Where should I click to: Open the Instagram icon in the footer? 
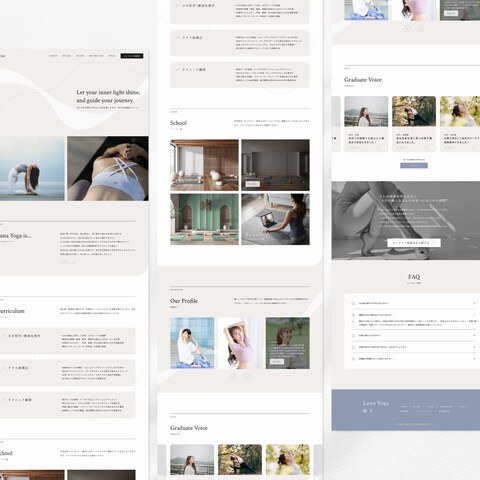(x=365, y=411)
